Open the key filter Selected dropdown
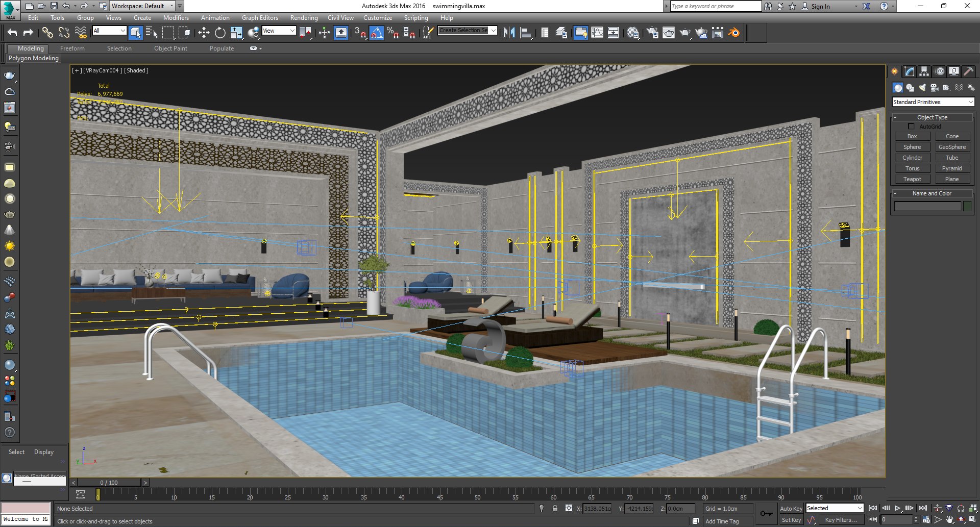Screen dimensions: 980x527 pos(834,508)
